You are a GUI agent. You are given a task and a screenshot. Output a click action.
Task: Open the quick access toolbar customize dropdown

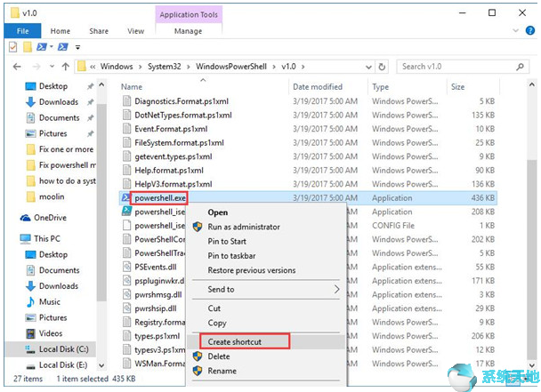(77, 47)
